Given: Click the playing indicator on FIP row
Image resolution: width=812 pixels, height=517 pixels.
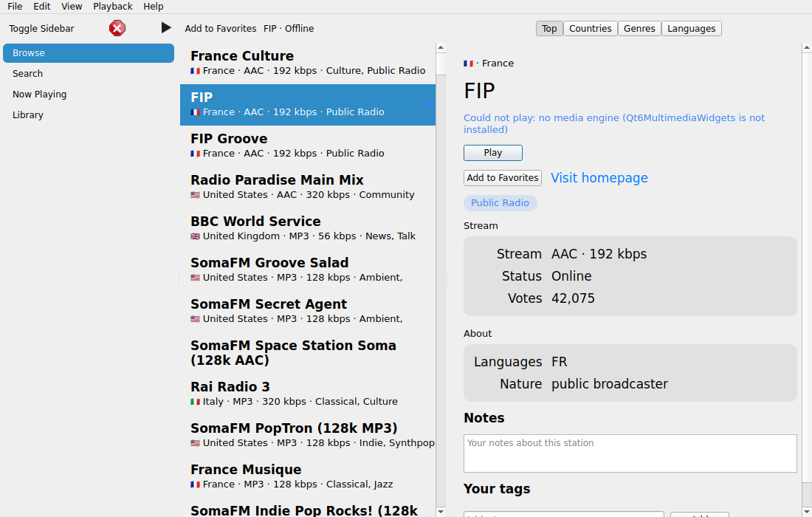Looking at the screenshot, I should click(x=430, y=105).
